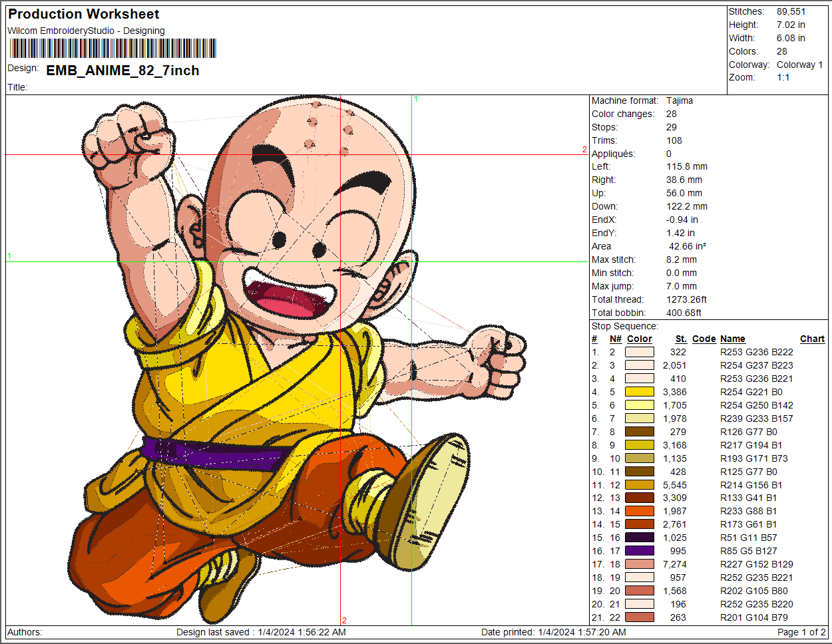Click the green marker 1 at top of guide
The width and height of the screenshot is (832, 644).
pos(415,99)
